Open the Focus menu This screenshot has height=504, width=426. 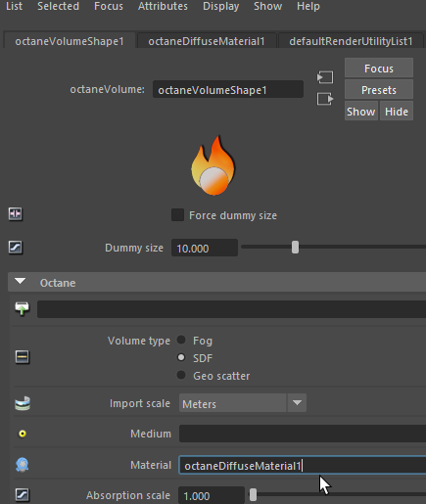109,6
